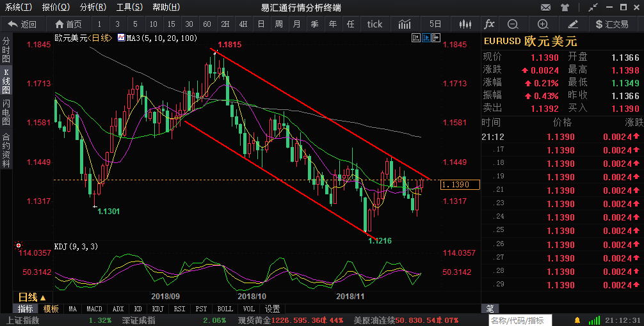
Task: Toggle the KDJ indicator panel circle marker
Action: [19, 245]
